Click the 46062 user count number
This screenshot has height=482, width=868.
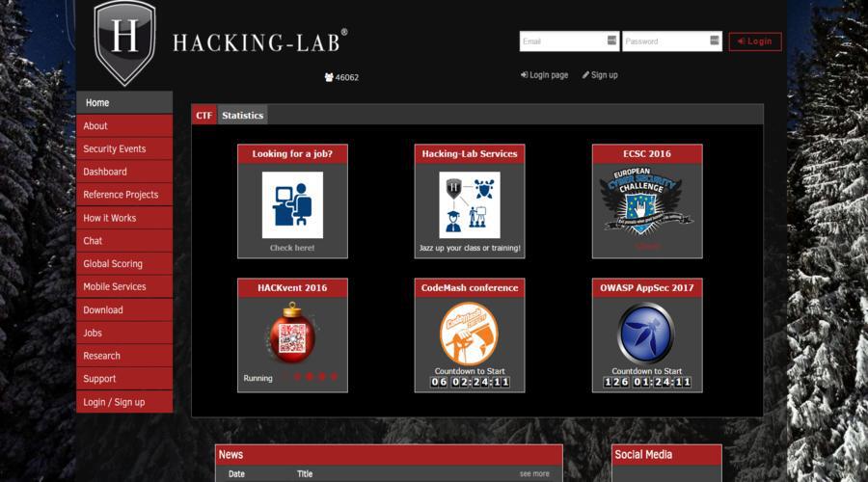(x=347, y=77)
